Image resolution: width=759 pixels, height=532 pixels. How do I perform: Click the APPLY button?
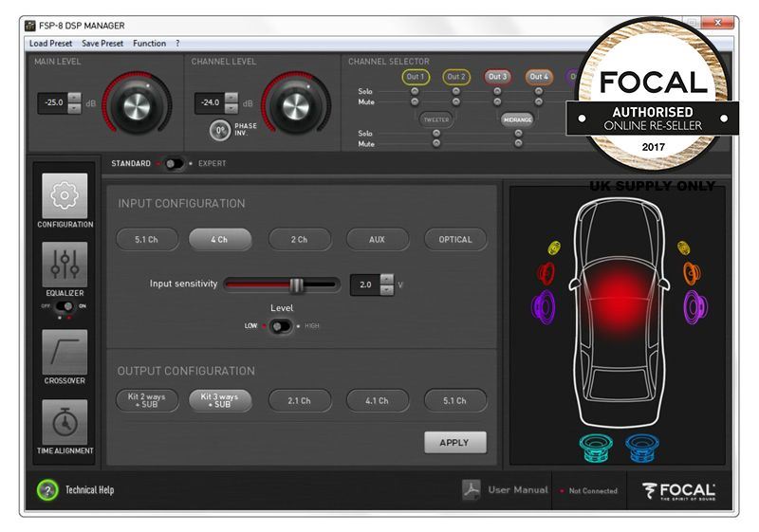(x=455, y=443)
